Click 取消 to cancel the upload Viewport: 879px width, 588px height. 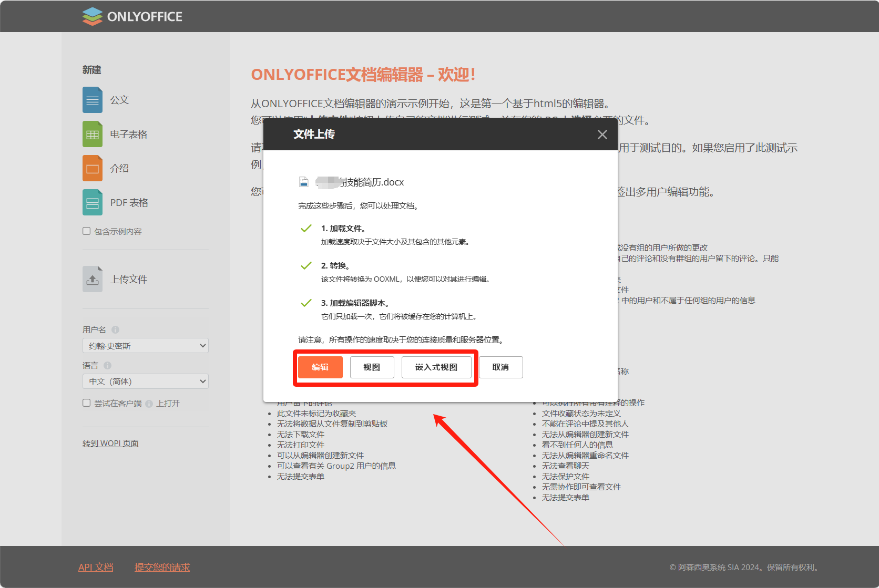500,367
